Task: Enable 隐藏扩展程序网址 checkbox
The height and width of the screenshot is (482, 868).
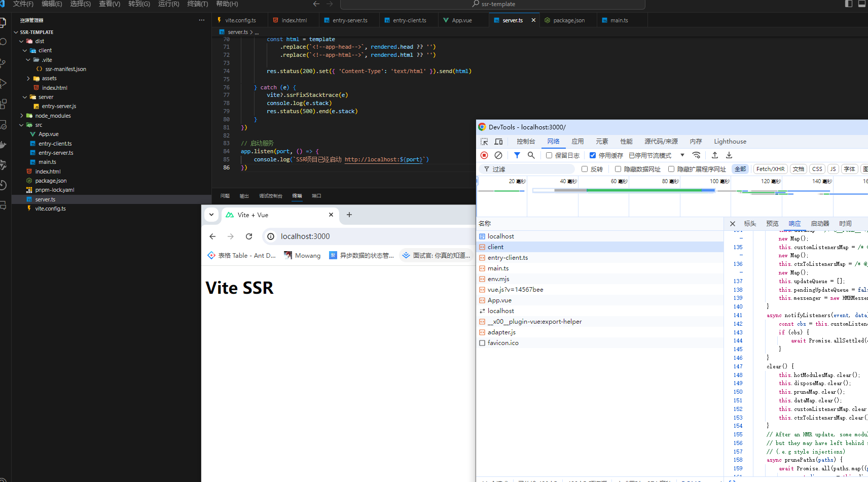Action: tap(671, 169)
